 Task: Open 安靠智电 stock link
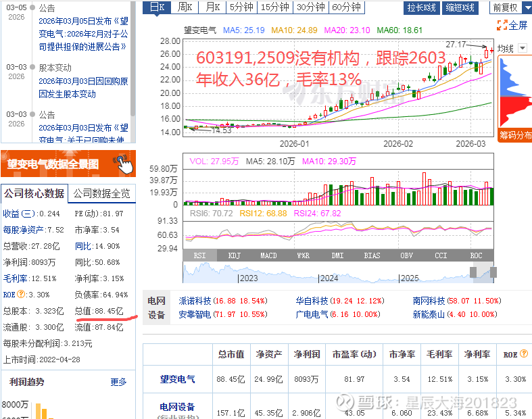[195, 314]
